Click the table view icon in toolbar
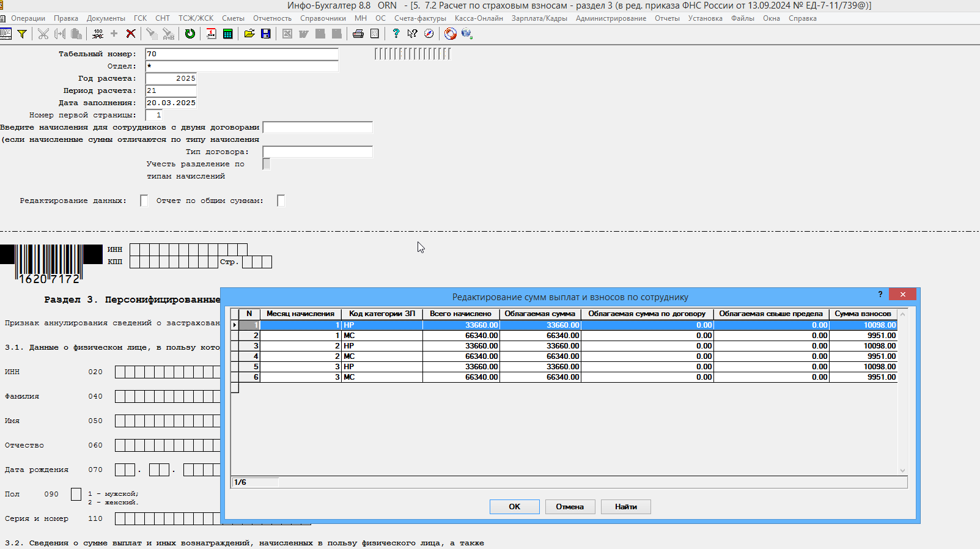The image size is (980, 549). 6,34
